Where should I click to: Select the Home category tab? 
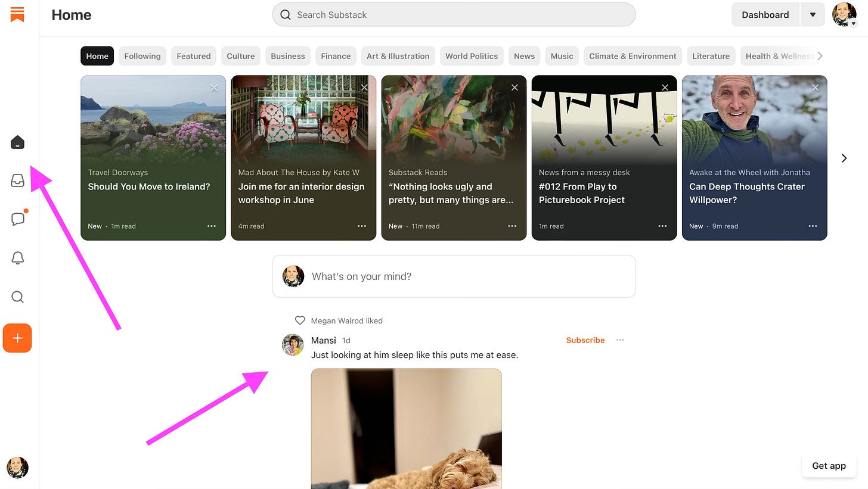click(97, 56)
